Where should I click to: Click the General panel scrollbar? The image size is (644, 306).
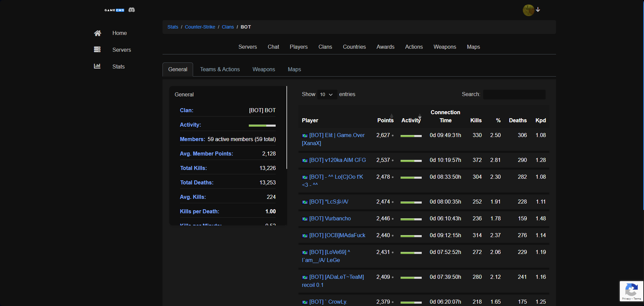[287, 128]
